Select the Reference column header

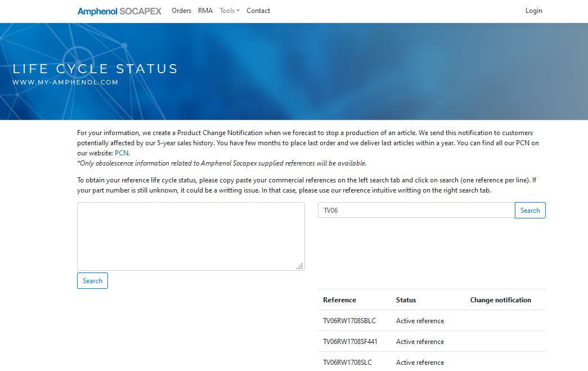point(339,300)
